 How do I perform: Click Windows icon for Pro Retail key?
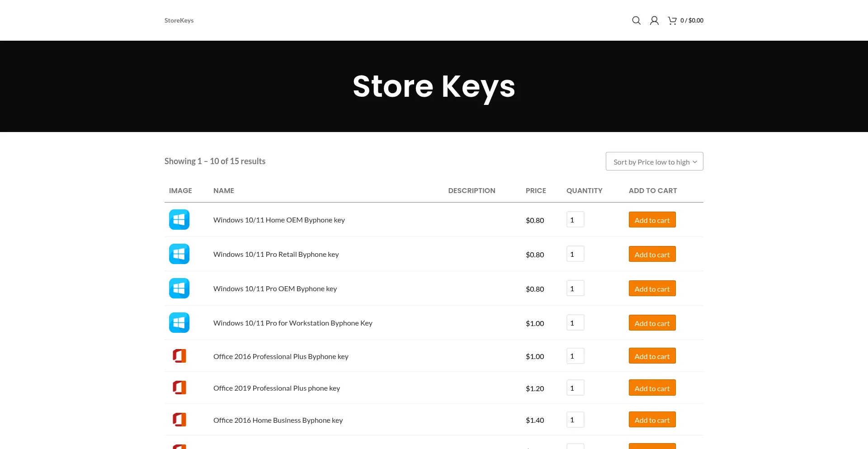[x=179, y=254]
